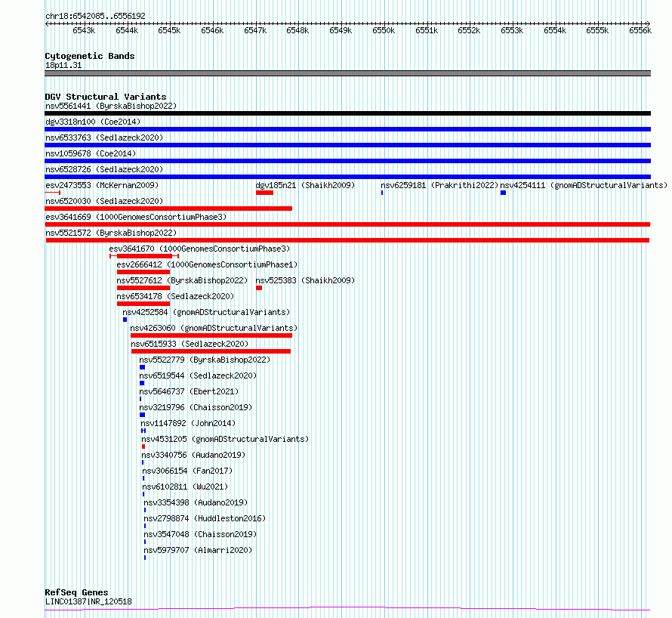Click esv3641670 (1000GenomesConsortiumPhase3) label
The height and width of the screenshot is (618, 672).
pyautogui.click(x=199, y=249)
